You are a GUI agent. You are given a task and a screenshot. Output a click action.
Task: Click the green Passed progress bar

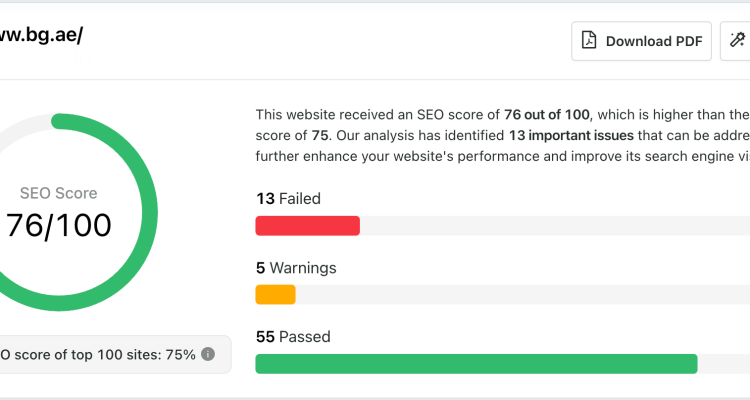click(x=476, y=364)
